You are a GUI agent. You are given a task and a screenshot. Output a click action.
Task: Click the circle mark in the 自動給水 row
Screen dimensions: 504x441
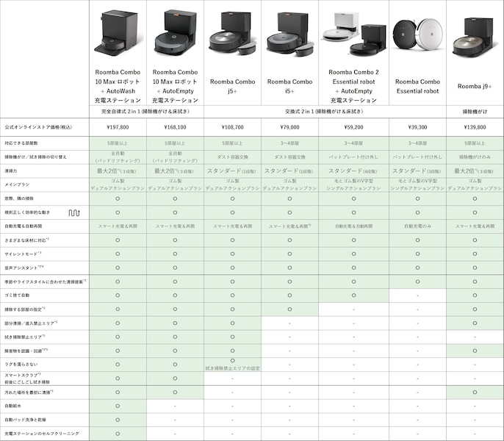(x=118, y=406)
